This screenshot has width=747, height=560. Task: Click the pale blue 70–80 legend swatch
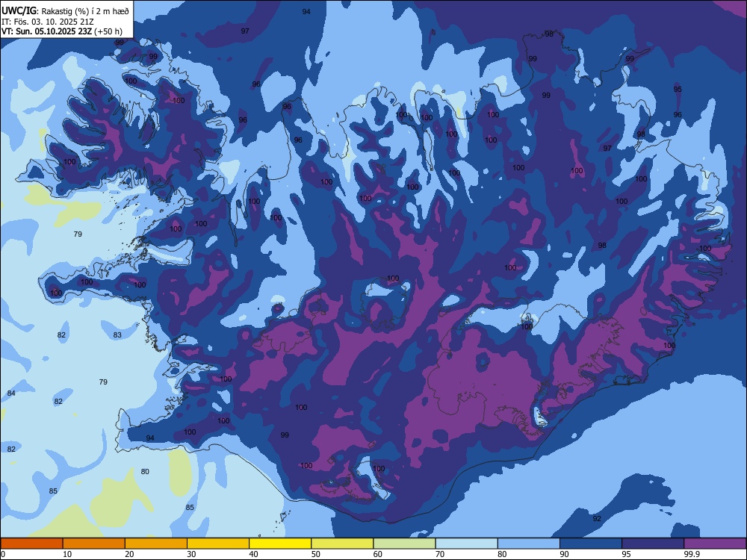click(466, 544)
